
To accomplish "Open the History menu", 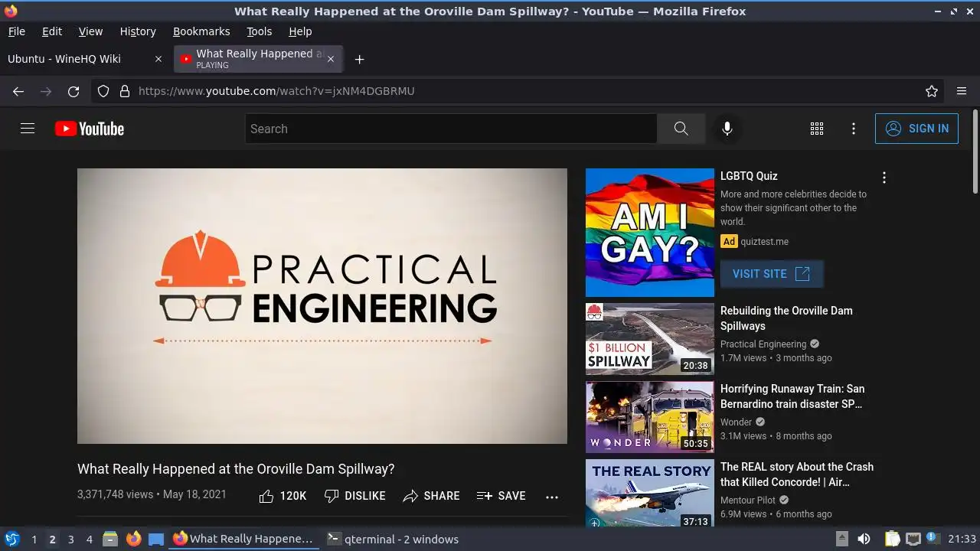I will coord(138,31).
